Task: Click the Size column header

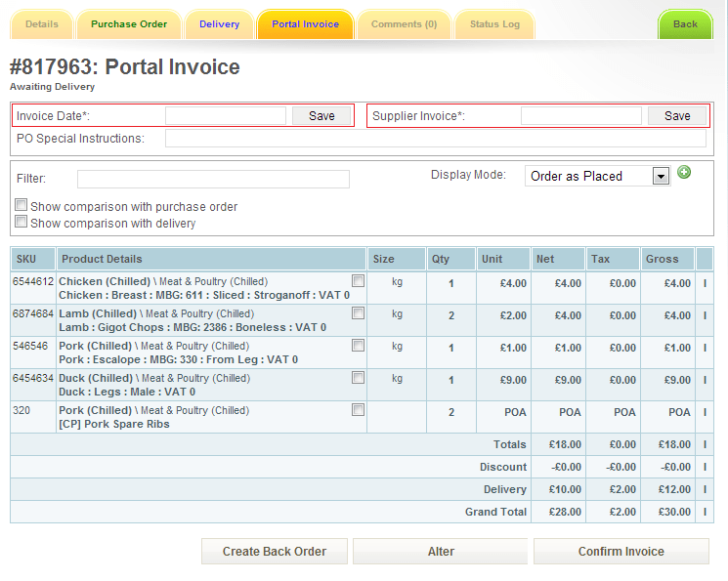Action: pos(397,259)
